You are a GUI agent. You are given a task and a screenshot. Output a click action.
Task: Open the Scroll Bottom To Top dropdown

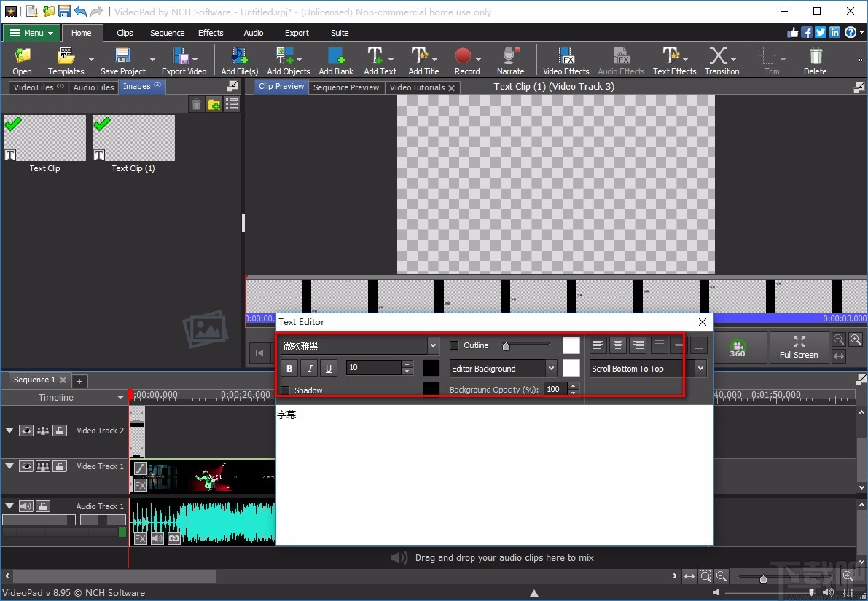pyautogui.click(x=699, y=368)
